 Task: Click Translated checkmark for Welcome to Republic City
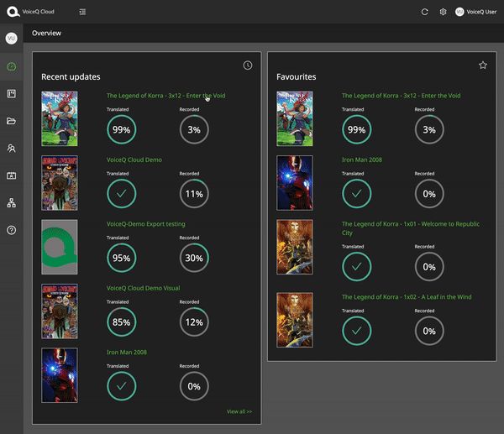click(357, 267)
